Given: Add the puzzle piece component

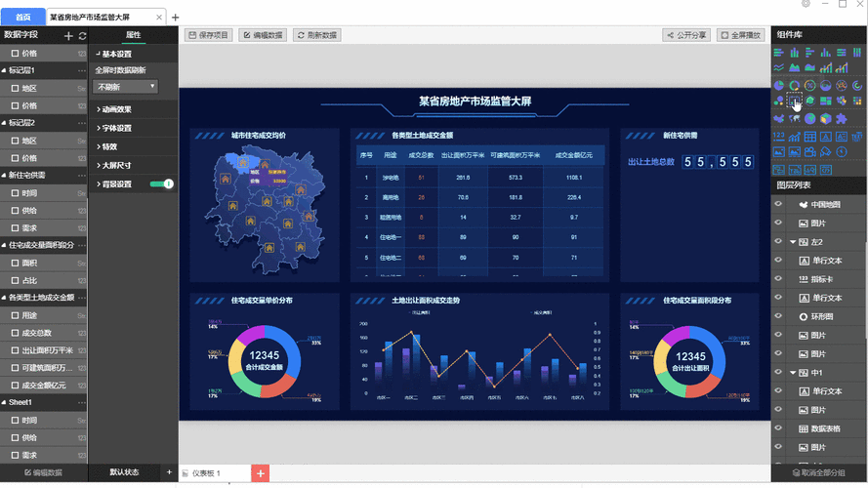Looking at the screenshot, I should click(842, 118).
